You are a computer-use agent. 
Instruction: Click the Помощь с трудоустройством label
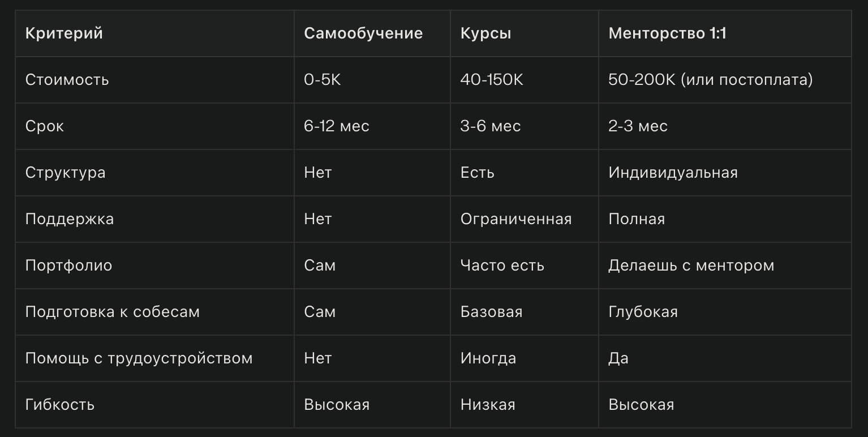tap(139, 358)
